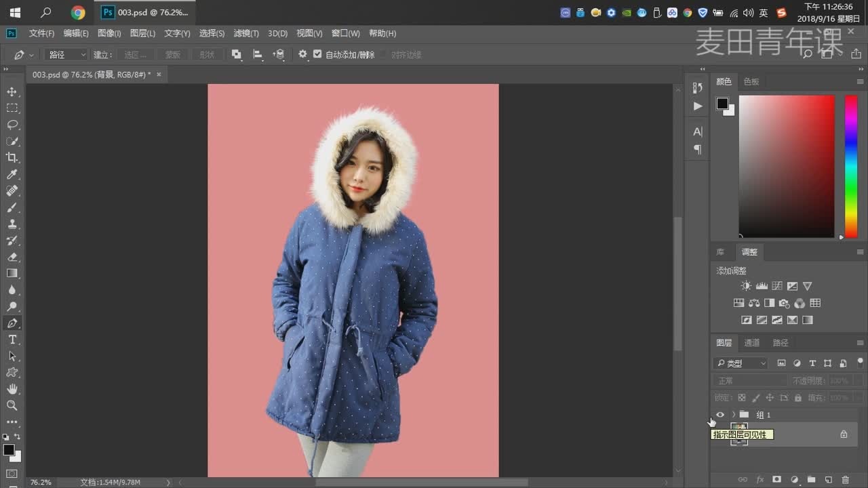868x488 pixels.
Task: Select the Eyedropper tool
Action: click(12, 174)
